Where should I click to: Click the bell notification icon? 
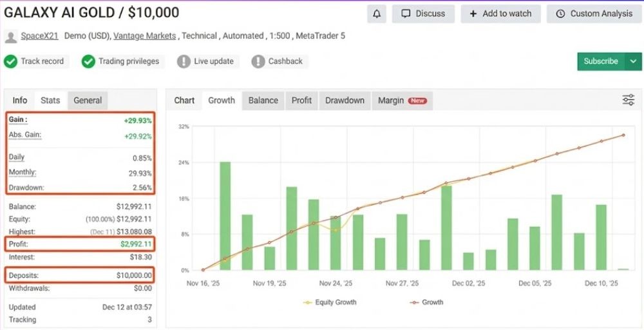[376, 14]
